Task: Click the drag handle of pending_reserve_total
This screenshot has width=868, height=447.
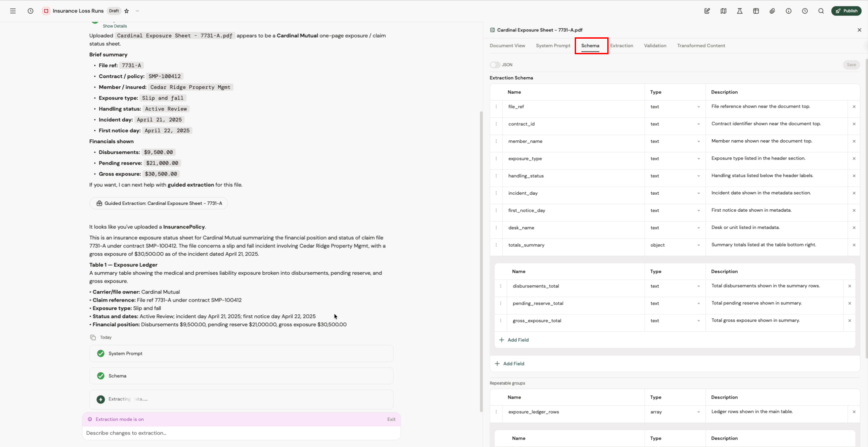Action: click(x=500, y=303)
